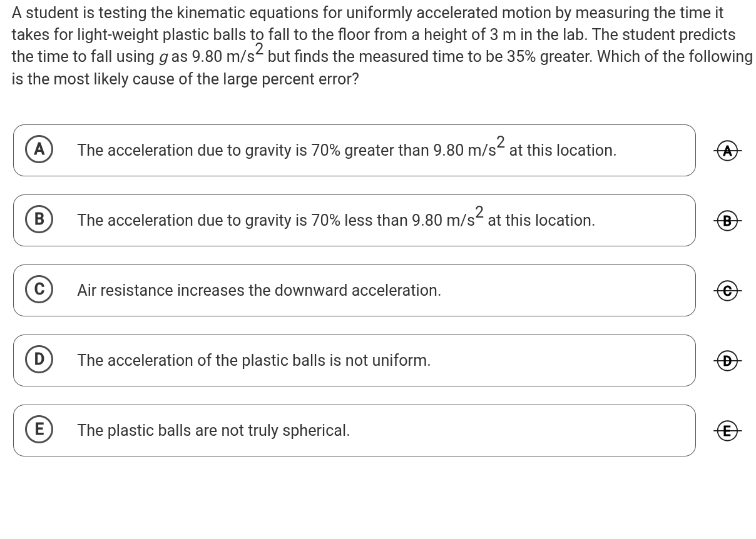756x539 pixels.
Task: Select the circled letter A radio button
Action: tap(39, 149)
